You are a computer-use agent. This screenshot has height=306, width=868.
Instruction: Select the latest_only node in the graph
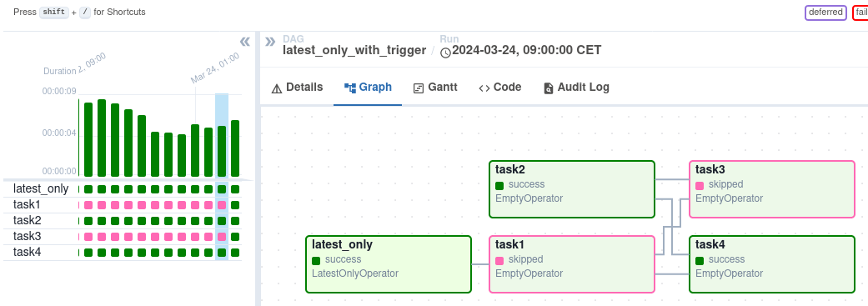tap(389, 264)
